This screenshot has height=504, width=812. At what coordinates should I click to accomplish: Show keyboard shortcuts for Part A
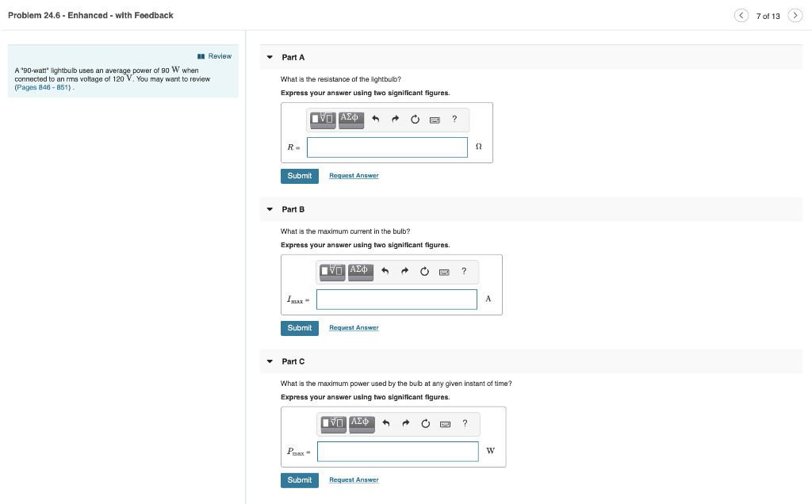435,120
